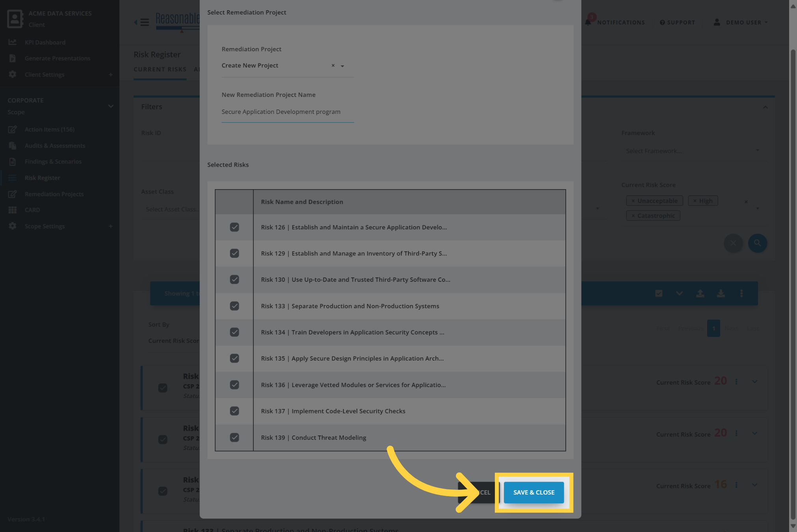This screenshot has height=532, width=797.
Task: Remove the Unacceptable score filter tag
Action: 633,201
